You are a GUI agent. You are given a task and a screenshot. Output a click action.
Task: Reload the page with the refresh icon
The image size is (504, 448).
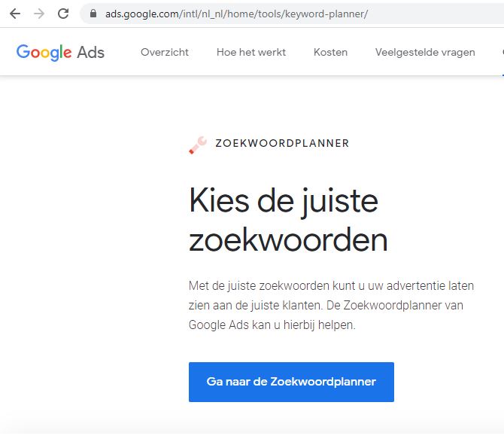[x=63, y=14]
